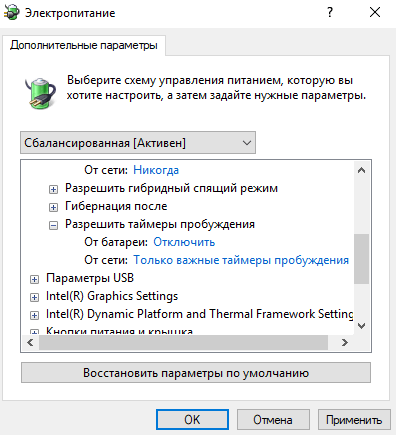This screenshot has width=396, height=435.
Task: Expand Разрешить гибридный спящий режим
Action: click(x=53, y=189)
